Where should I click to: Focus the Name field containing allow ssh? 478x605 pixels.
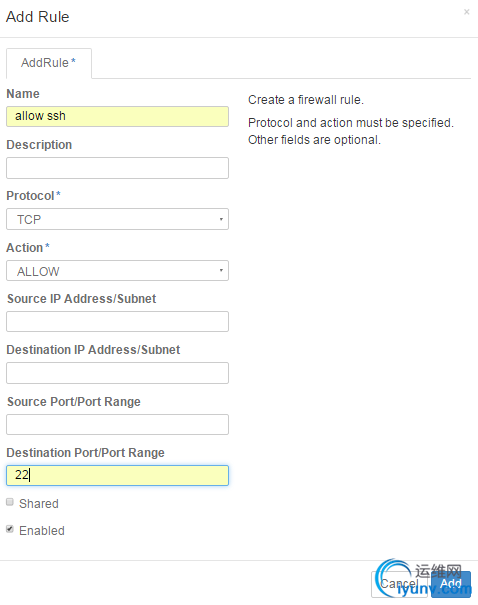click(x=117, y=117)
